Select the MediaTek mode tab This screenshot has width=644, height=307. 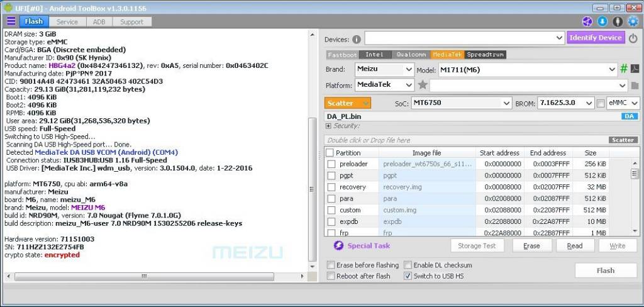[447, 55]
